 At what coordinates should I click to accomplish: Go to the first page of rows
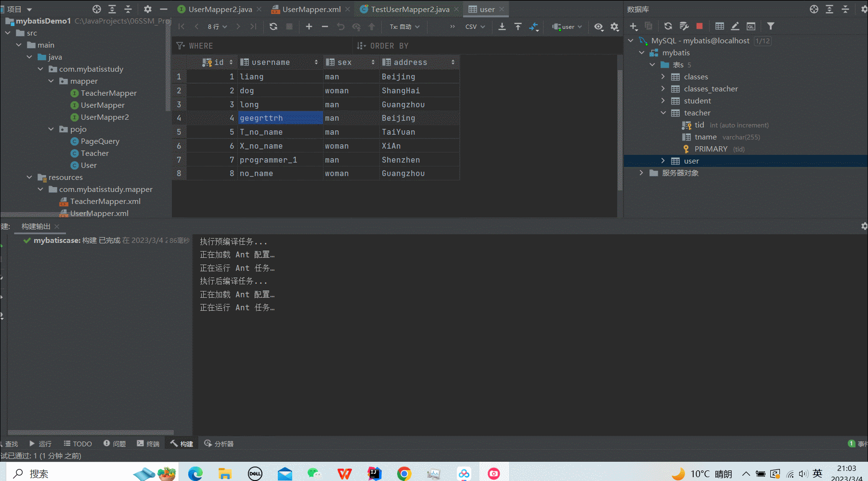pos(181,26)
